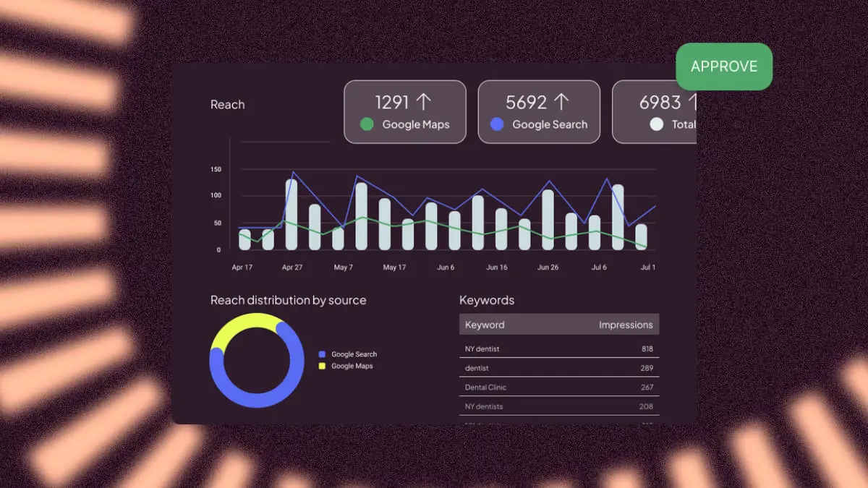868x488 pixels.
Task: Click the up arrow beside 5692
Action: (561, 102)
